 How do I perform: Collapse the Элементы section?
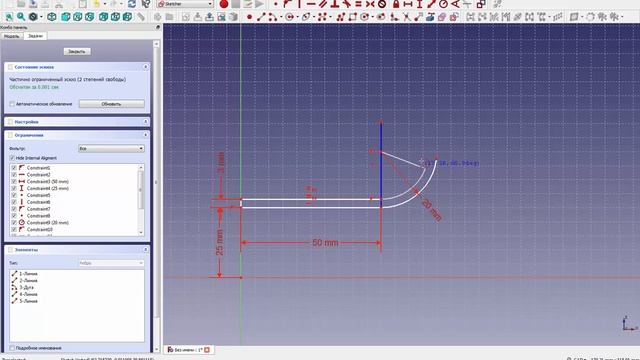[146, 249]
